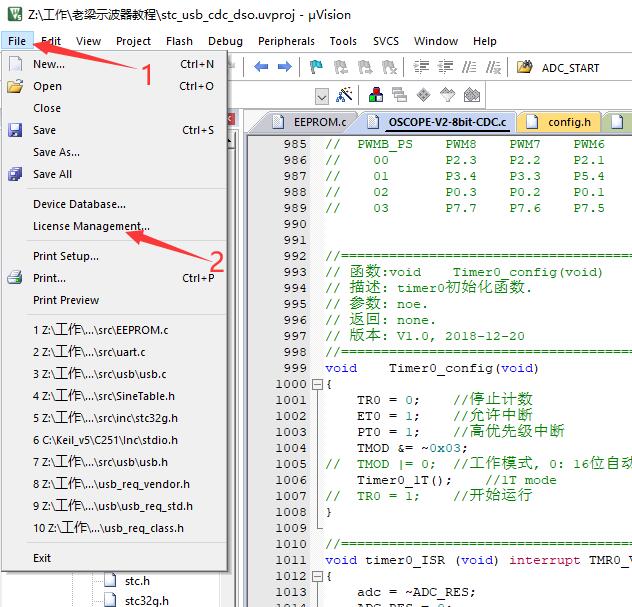Select stc32g.h in the project tree
632x607 pixels.
(x=147, y=601)
